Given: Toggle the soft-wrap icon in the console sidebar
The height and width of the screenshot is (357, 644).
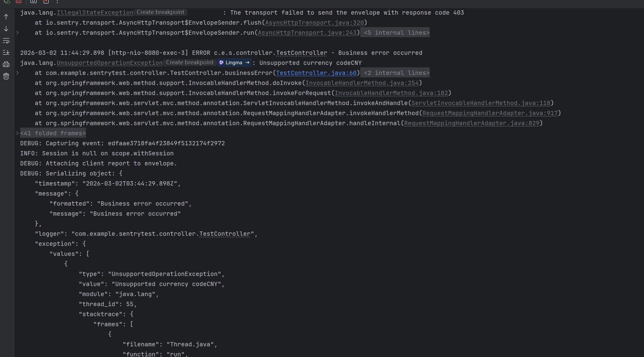Looking at the screenshot, I should coord(6,41).
